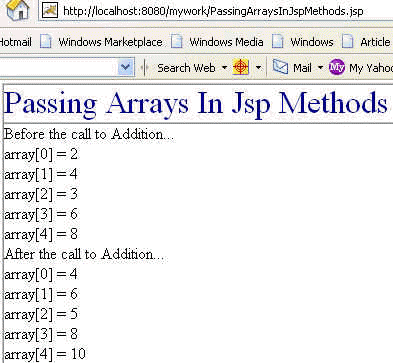Click page icon beside Windows bookmark

pos(278,42)
